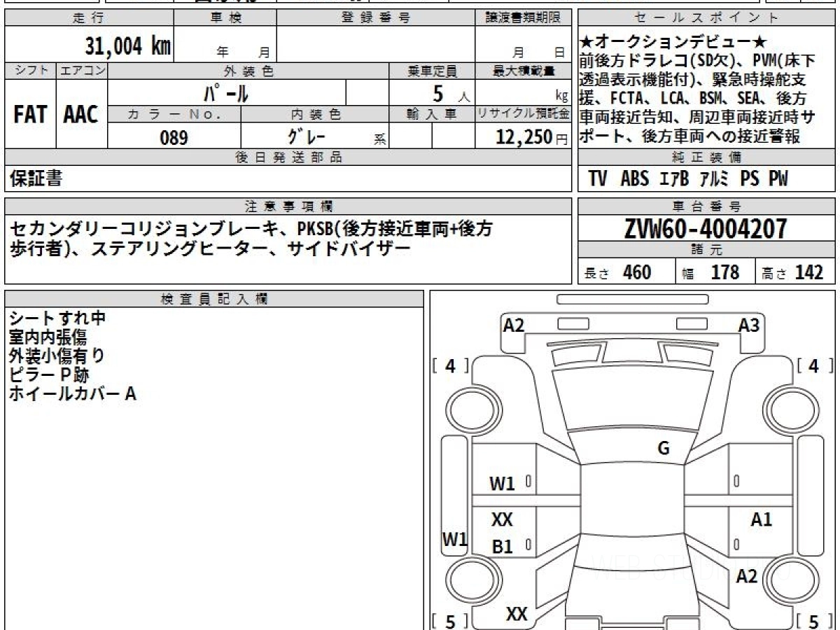This screenshot has height=630, width=840.
Task: Click the PS equipment label
Action: (750, 179)
